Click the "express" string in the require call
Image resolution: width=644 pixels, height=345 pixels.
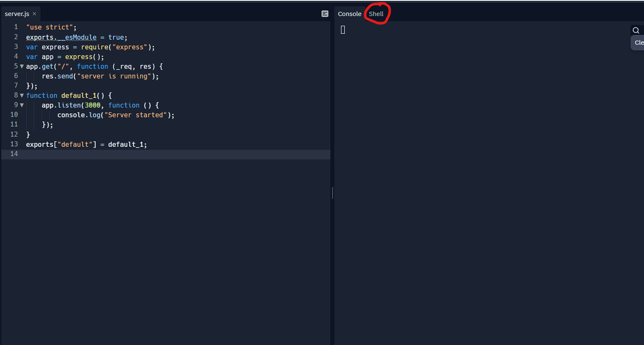coord(129,47)
